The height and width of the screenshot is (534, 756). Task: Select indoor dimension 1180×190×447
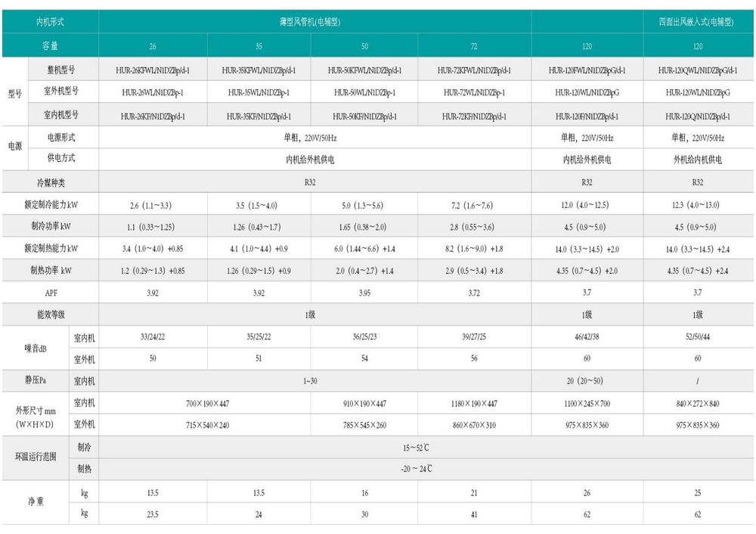(x=474, y=404)
